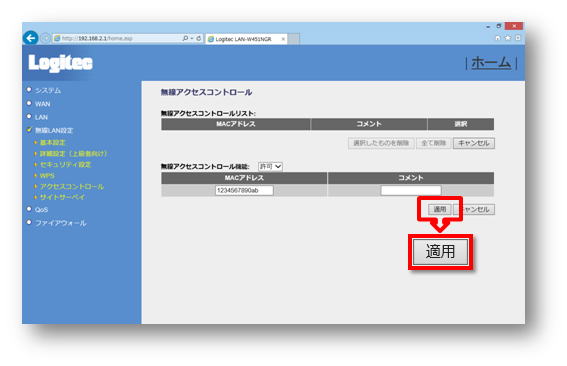The image size is (567, 366).
Task: Click the browser forward arrow button
Action: click(x=45, y=38)
